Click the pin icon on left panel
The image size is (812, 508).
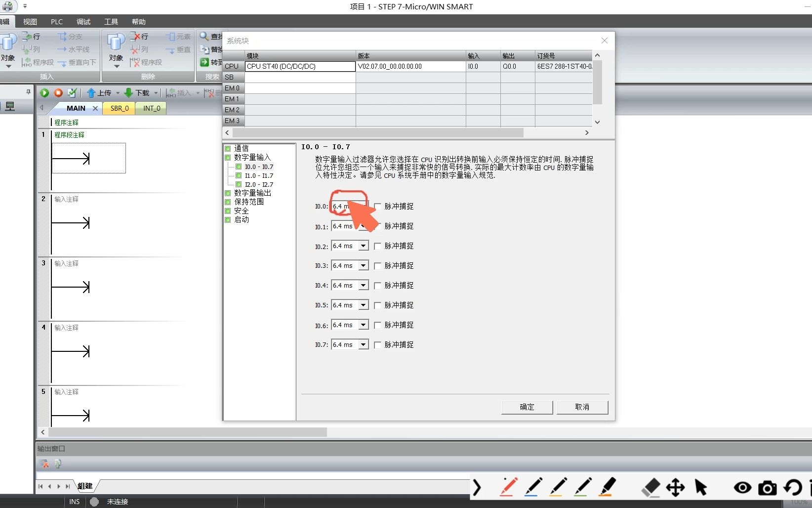coord(28,92)
